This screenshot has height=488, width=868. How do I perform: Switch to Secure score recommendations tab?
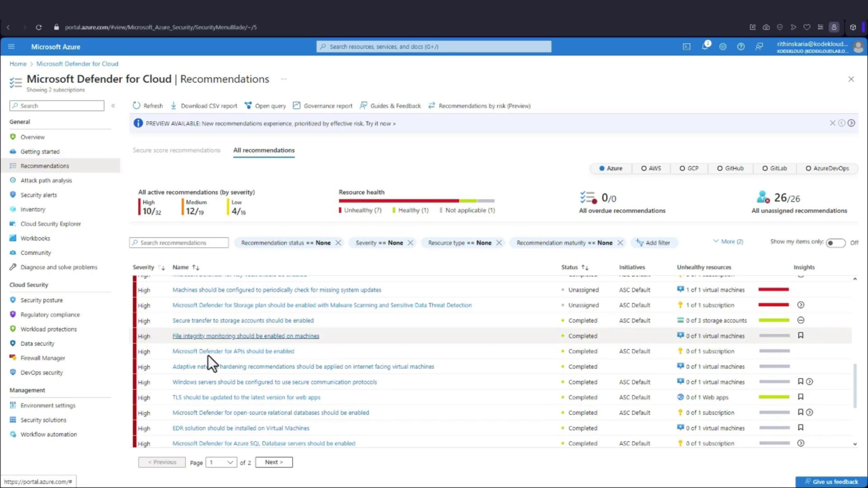tap(176, 150)
